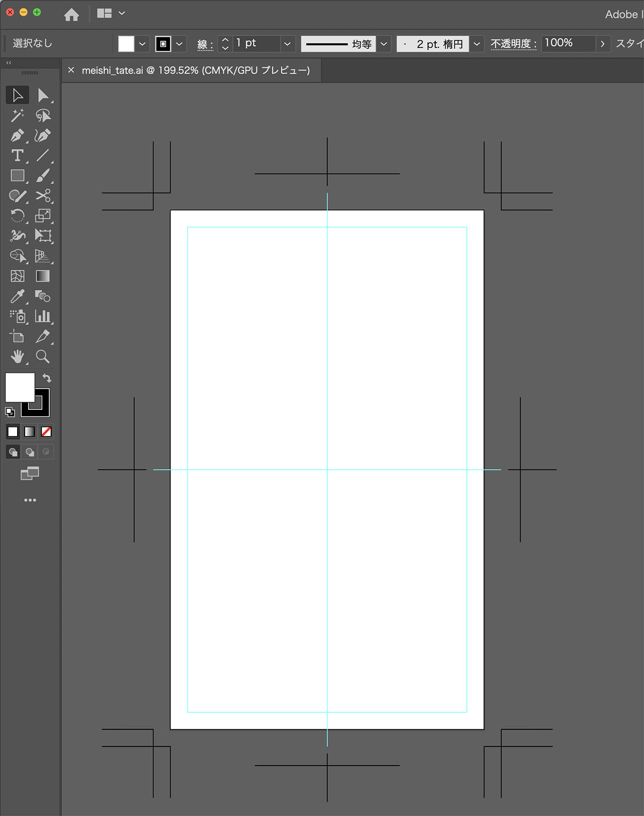Open the 不透明度 transparency panel link
Image resolution: width=644 pixels, height=816 pixels.
pyautogui.click(x=513, y=44)
